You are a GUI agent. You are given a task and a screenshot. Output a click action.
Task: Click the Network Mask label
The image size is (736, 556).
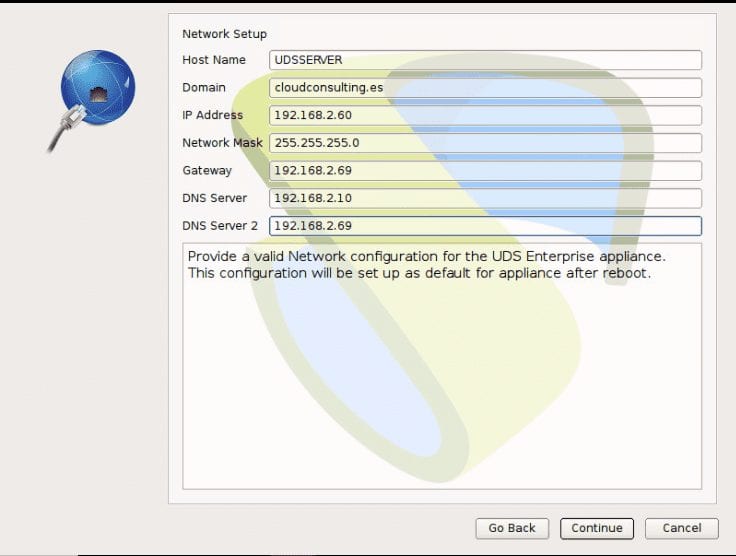click(x=222, y=143)
